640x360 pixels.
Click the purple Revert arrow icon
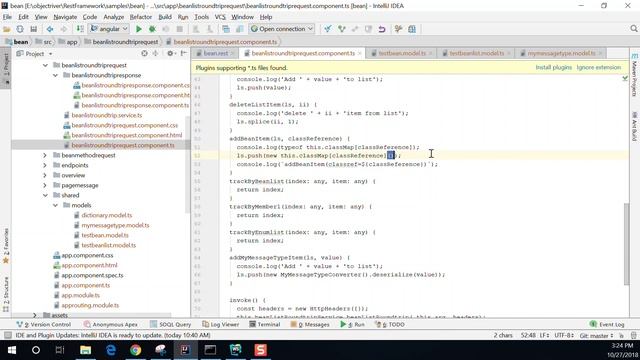[382, 29]
